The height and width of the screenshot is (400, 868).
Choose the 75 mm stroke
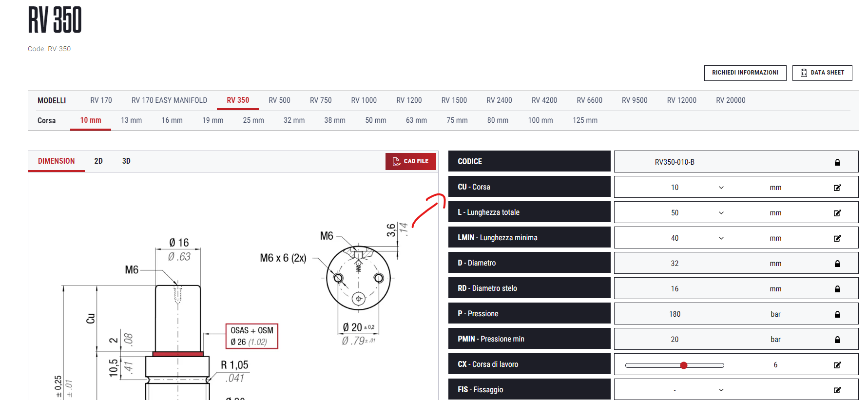pyautogui.click(x=457, y=120)
